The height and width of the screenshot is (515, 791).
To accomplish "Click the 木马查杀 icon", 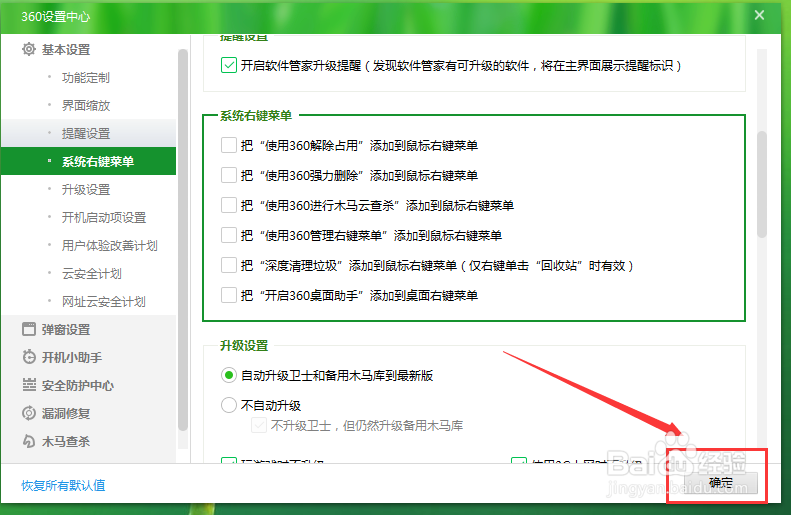I will [x=29, y=441].
